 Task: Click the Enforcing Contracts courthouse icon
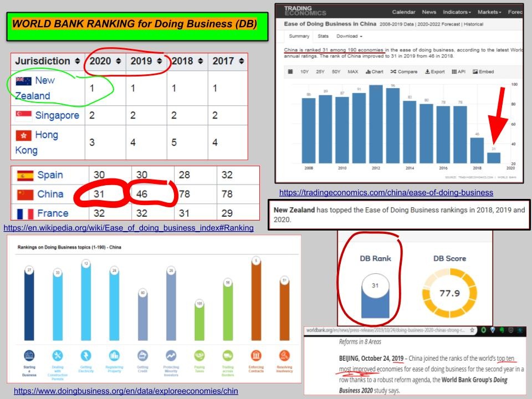256,356
